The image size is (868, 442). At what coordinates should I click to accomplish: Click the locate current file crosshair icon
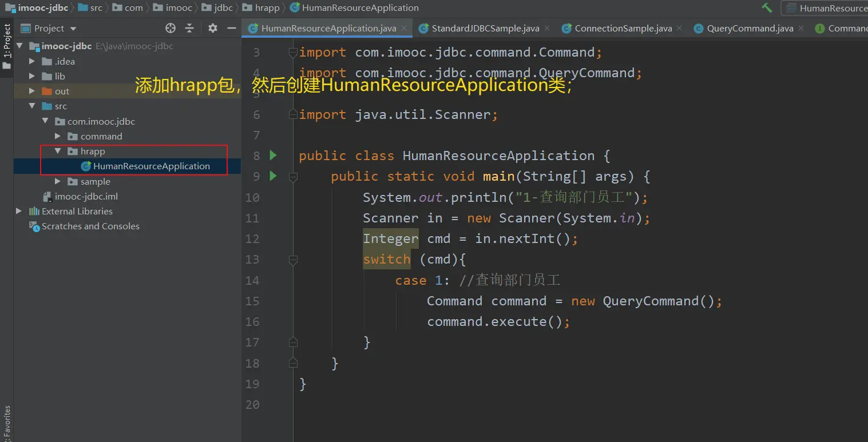170,28
